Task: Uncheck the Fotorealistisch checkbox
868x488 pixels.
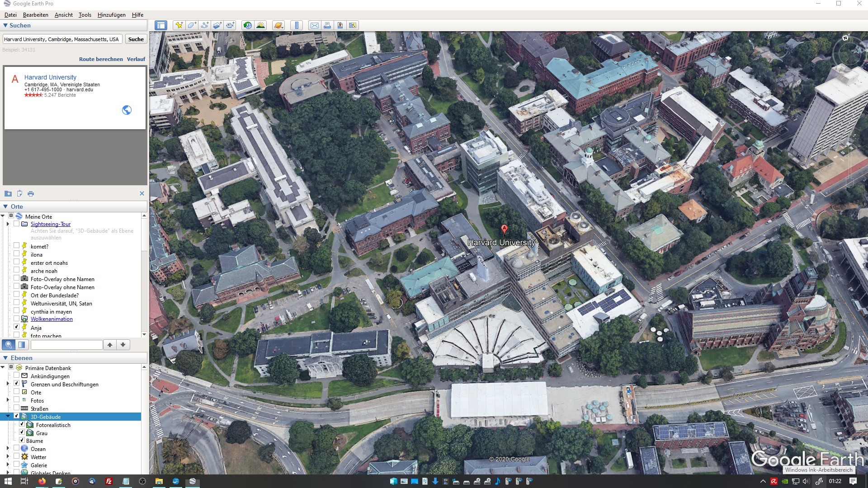Action: pyautogui.click(x=22, y=424)
